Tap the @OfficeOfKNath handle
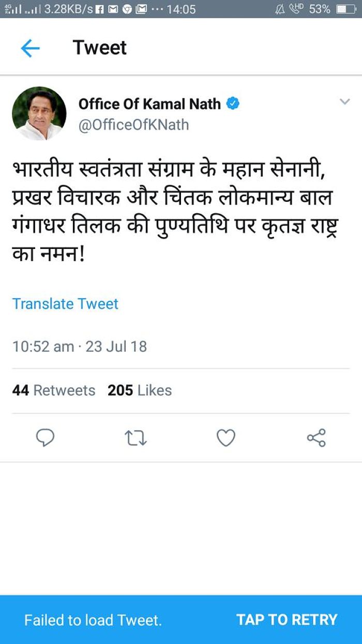 pyautogui.click(x=133, y=125)
